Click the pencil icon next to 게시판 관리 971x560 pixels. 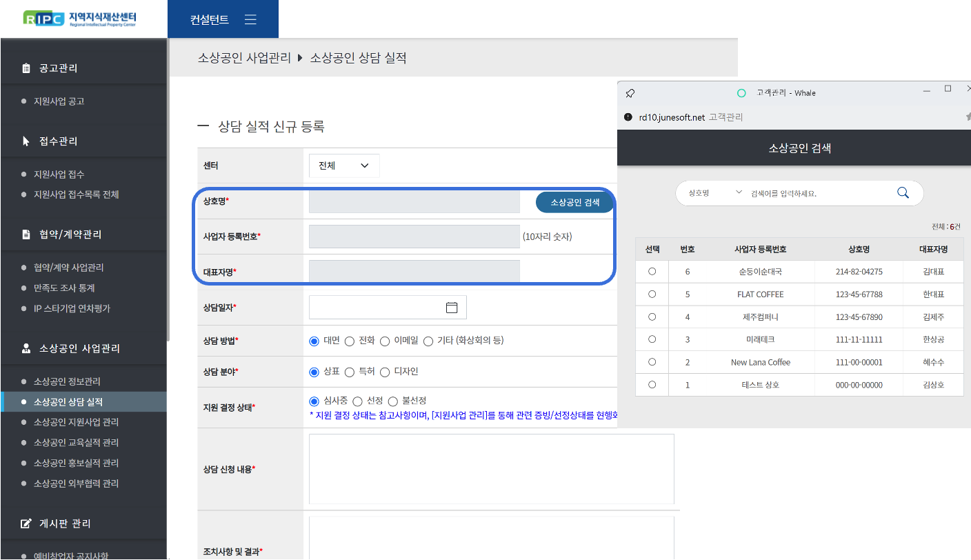(26, 523)
